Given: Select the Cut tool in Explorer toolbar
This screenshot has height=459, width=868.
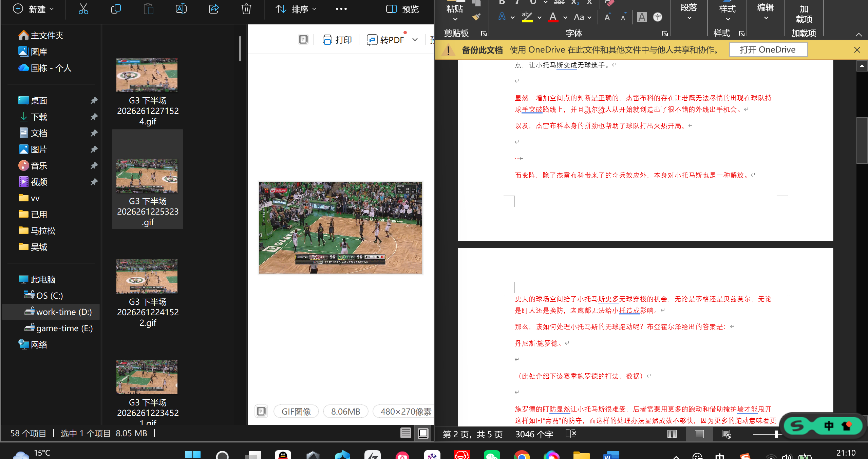Looking at the screenshot, I should tap(83, 9).
